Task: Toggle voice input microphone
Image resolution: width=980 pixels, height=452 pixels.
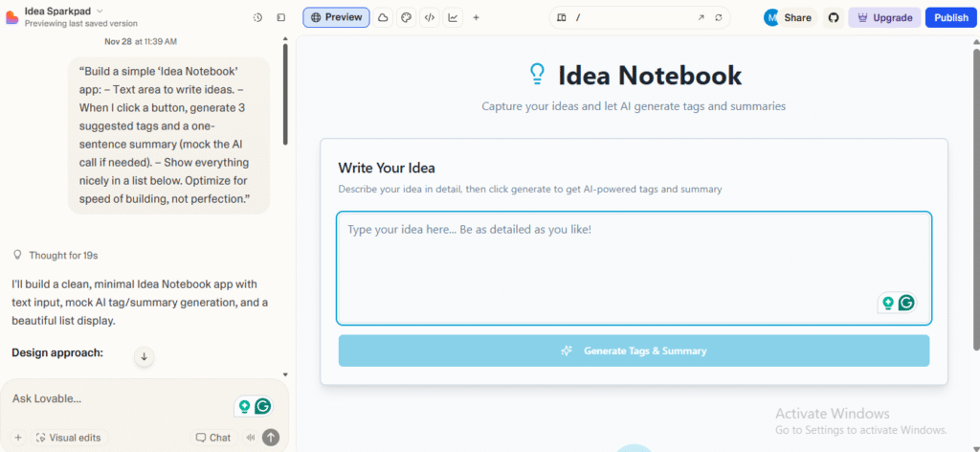Action: (251, 438)
